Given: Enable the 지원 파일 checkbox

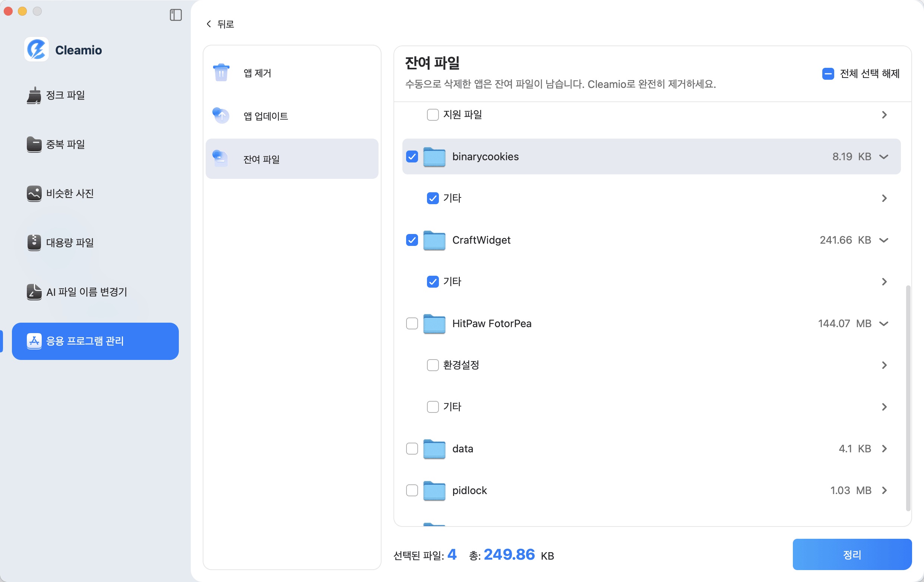Looking at the screenshot, I should tap(433, 114).
